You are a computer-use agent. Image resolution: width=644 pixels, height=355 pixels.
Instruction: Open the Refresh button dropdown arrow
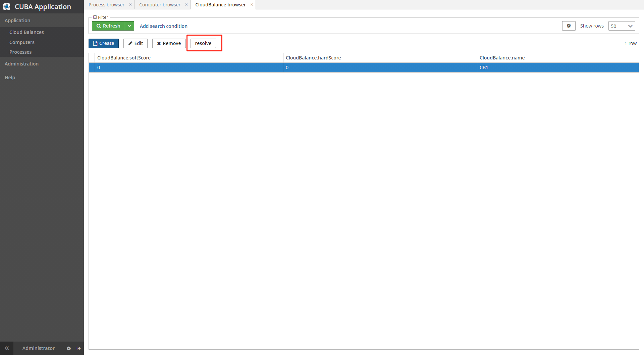[x=129, y=26]
